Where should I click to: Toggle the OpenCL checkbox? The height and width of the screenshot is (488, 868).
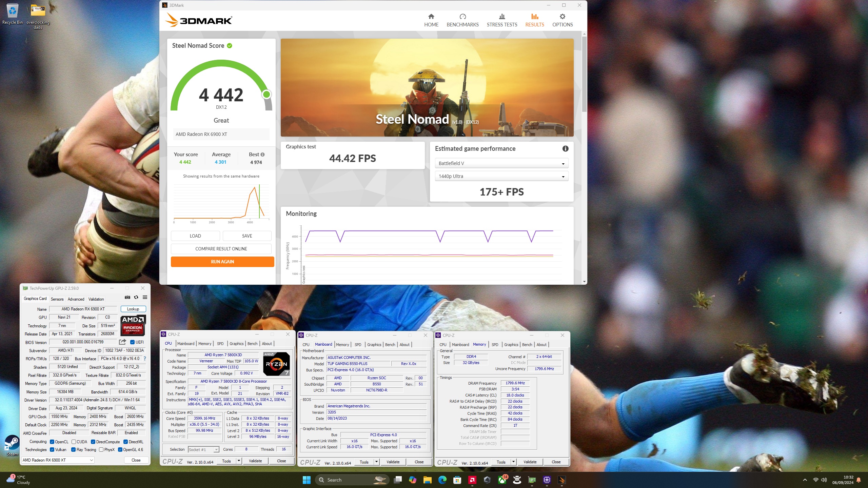click(52, 442)
